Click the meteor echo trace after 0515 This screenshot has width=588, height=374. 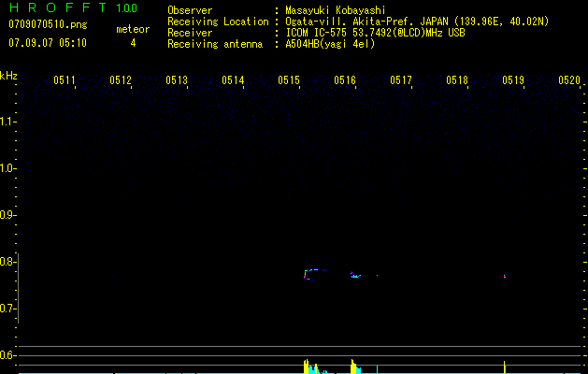(315, 275)
